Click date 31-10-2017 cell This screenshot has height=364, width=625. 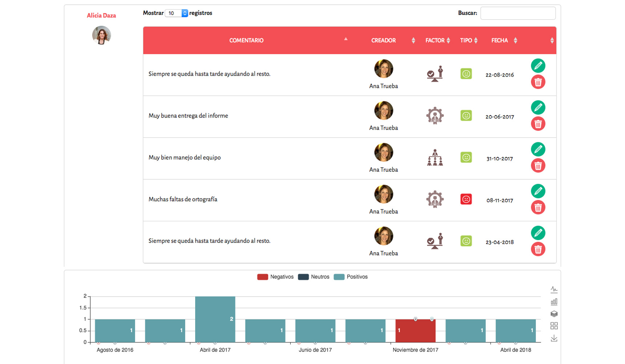coord(500,159)
